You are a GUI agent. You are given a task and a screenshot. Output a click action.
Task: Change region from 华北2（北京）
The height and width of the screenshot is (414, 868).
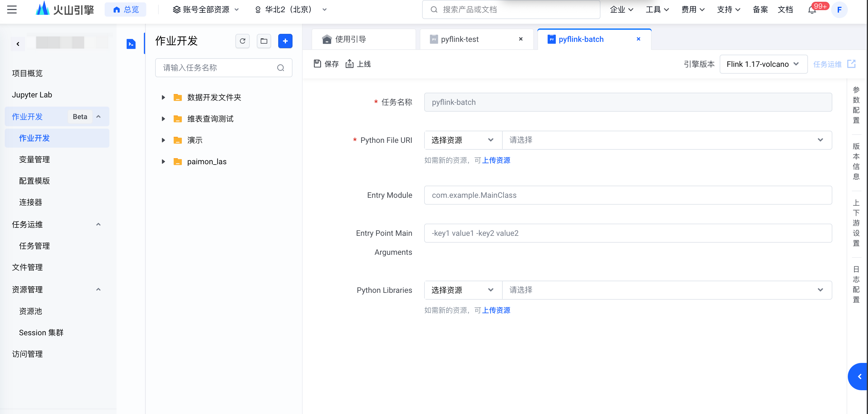tap(291, 10)
